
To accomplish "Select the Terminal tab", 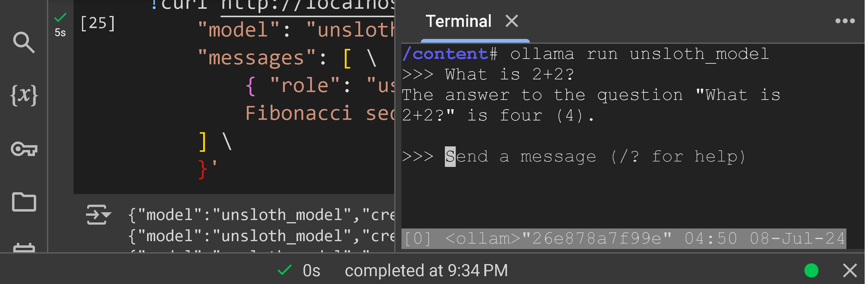I will click(458, 21).
